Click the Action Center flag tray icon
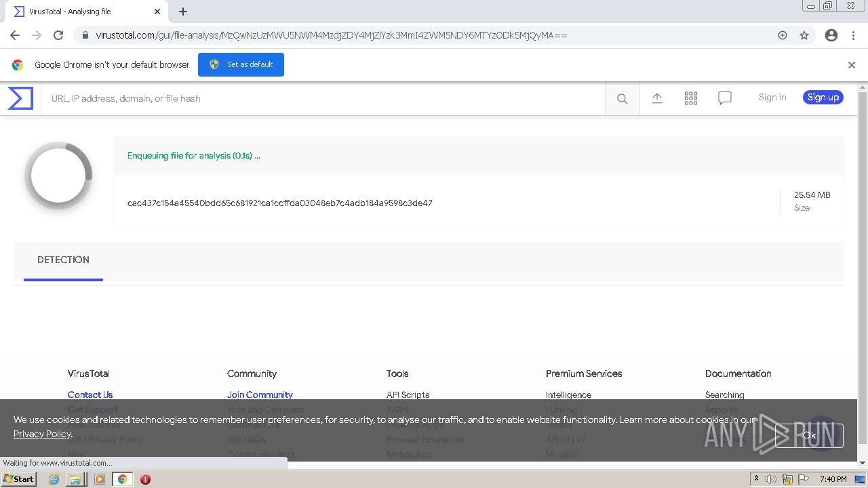The width and height of the screenshot is (868, 488). 804,479
